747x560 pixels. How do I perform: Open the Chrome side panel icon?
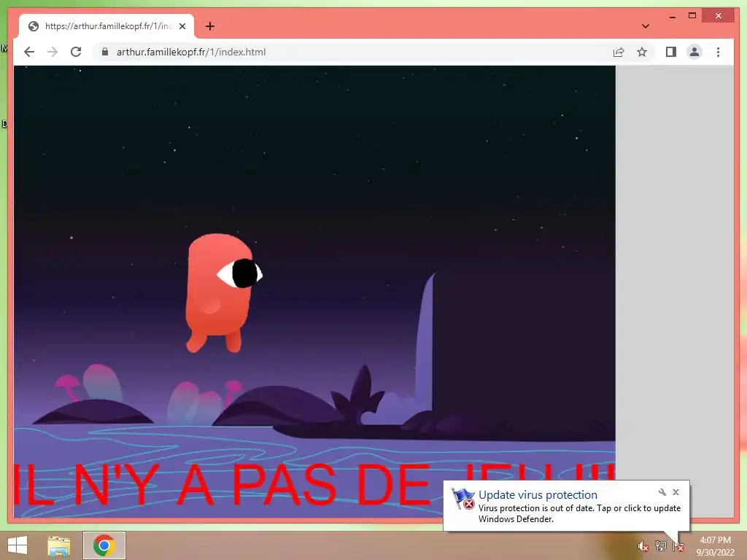coord(671,52)
